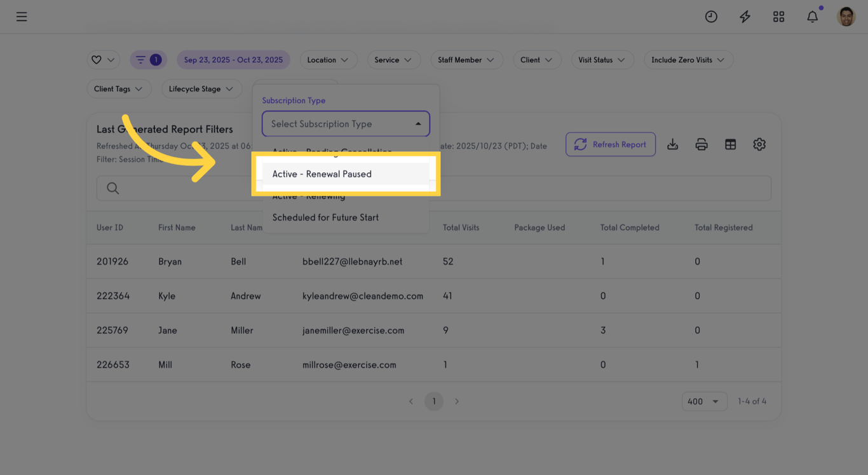
Task: Open the report settings gear
Action: (759, 144)
